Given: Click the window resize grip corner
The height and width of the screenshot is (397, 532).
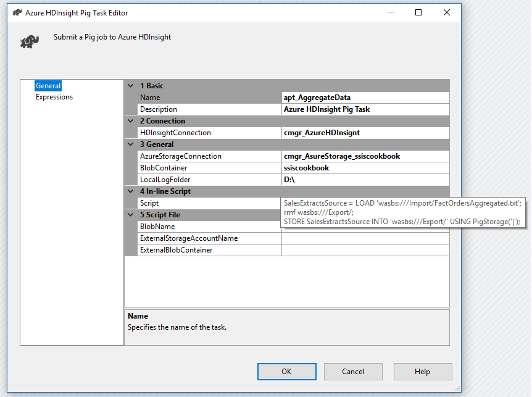Looking at the screenshot, I should click(457, 388).
